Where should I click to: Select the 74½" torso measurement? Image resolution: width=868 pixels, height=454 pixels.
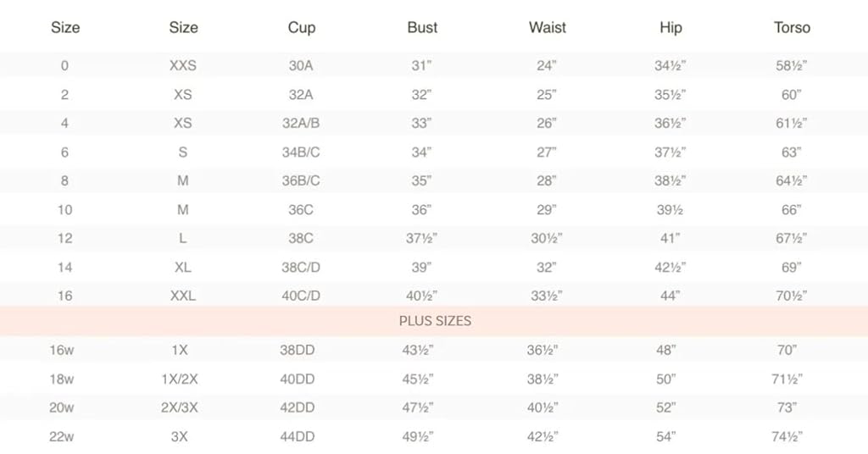pos(787,436)
